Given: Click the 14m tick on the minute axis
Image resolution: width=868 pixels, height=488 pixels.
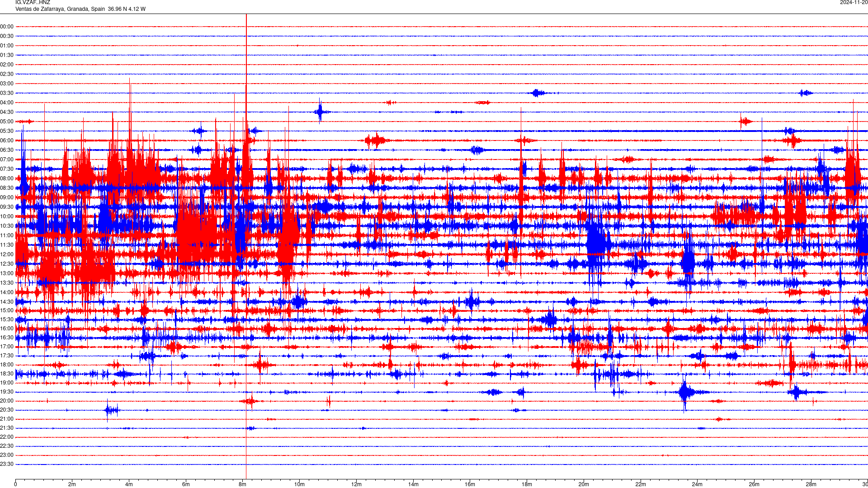Looking at the screenshot, I should [413, 484].
